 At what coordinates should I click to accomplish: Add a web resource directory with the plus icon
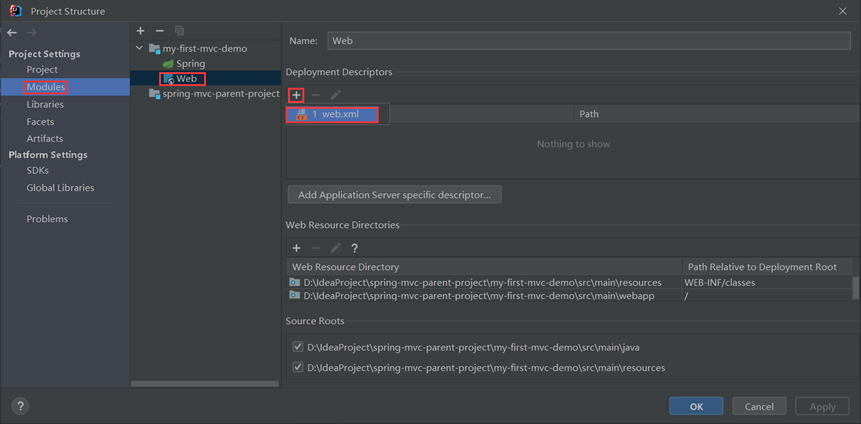pyautogui.click(x=296, y=248)
